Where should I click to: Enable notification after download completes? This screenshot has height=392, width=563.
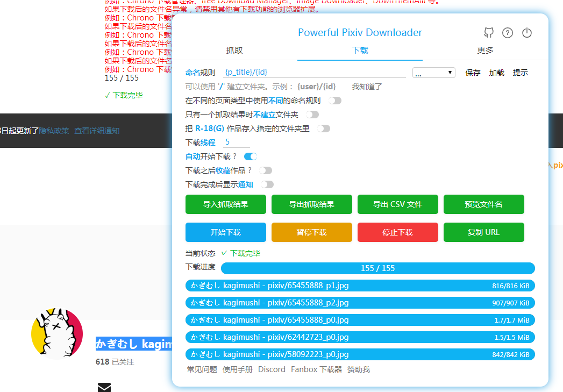pos(267,184)
